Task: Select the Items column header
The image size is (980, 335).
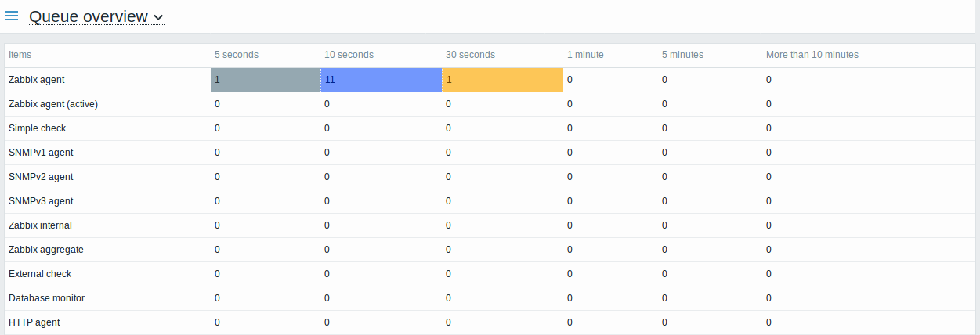Action: 20,55
